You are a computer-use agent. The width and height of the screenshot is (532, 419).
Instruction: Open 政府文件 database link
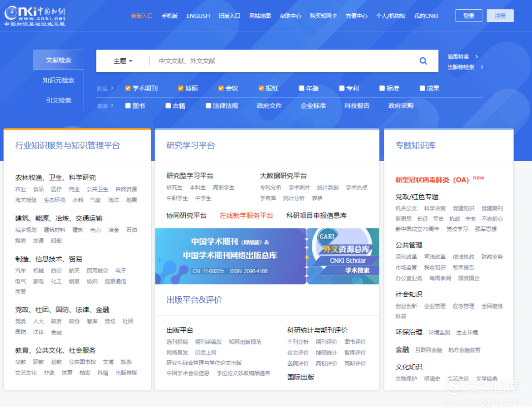269,105
